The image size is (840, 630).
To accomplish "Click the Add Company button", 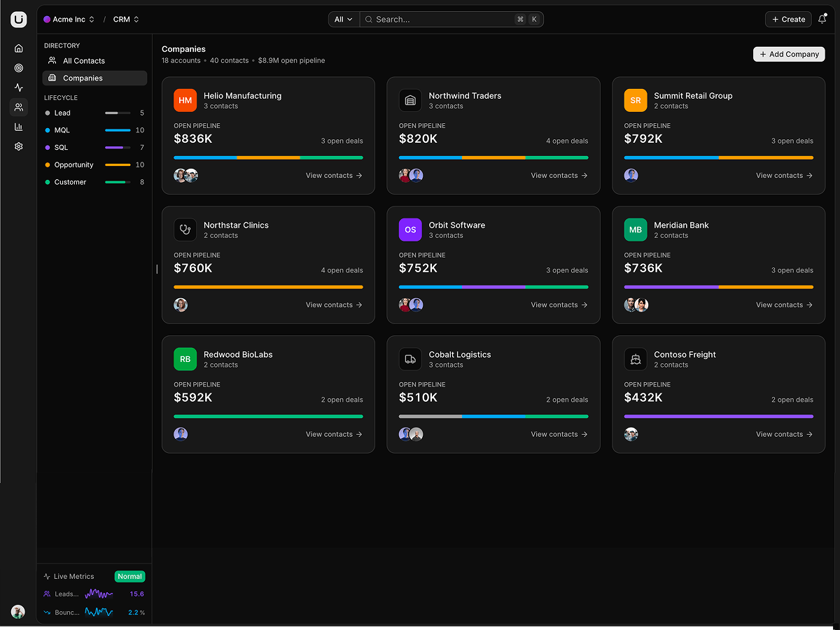I will pos(789,54).
